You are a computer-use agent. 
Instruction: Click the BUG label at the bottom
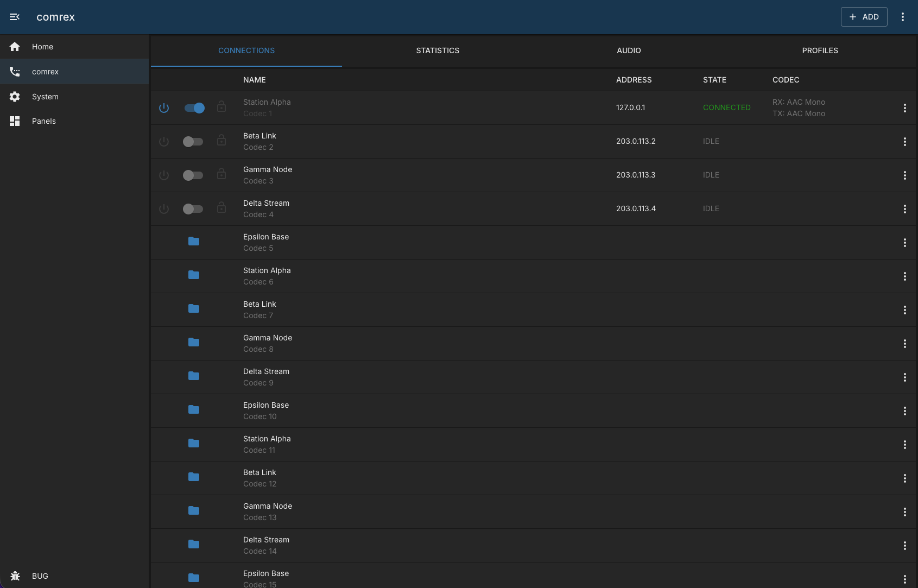(40, 576)
